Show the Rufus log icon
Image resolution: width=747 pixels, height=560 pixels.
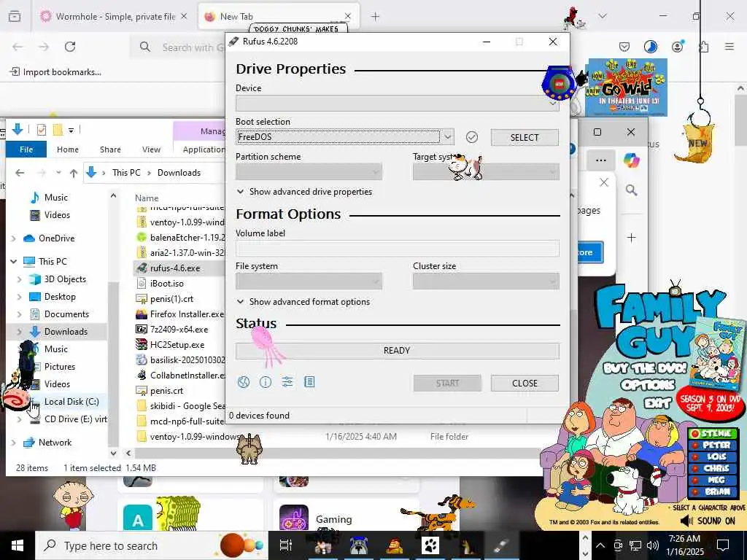pyautogui.click(x=309, y=382)
